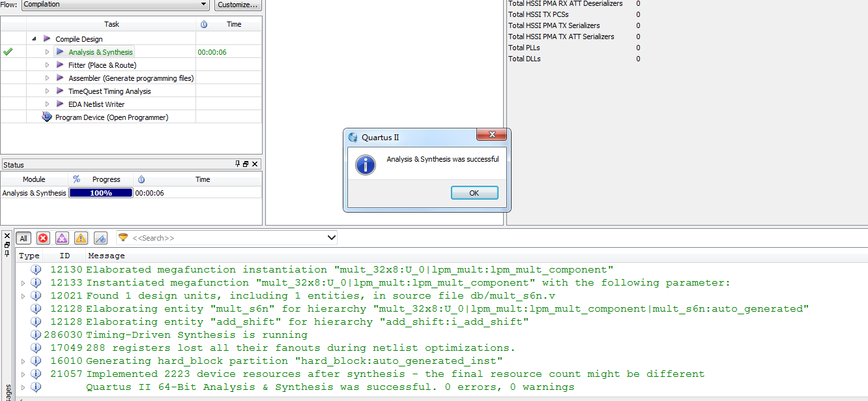Image resolution: width=868 pixels, height=401 pixels.
Task: Sort by the Task column header
Action: [112, 24]
